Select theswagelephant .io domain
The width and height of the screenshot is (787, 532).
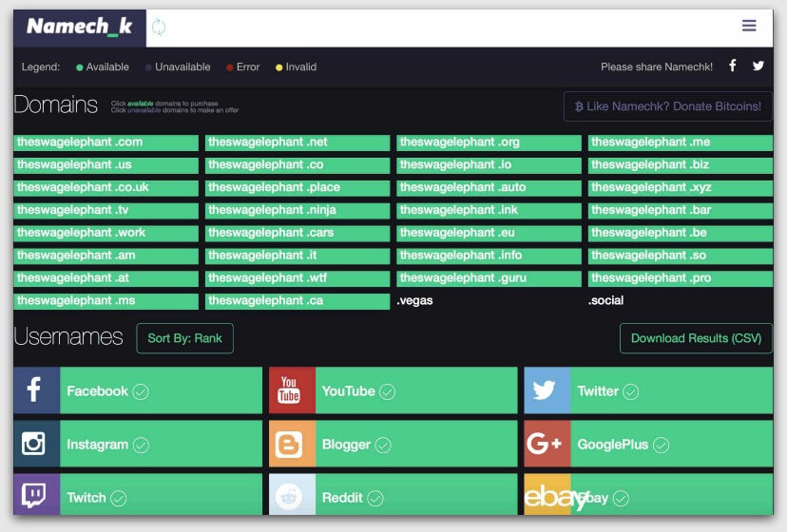coord(489,165)
